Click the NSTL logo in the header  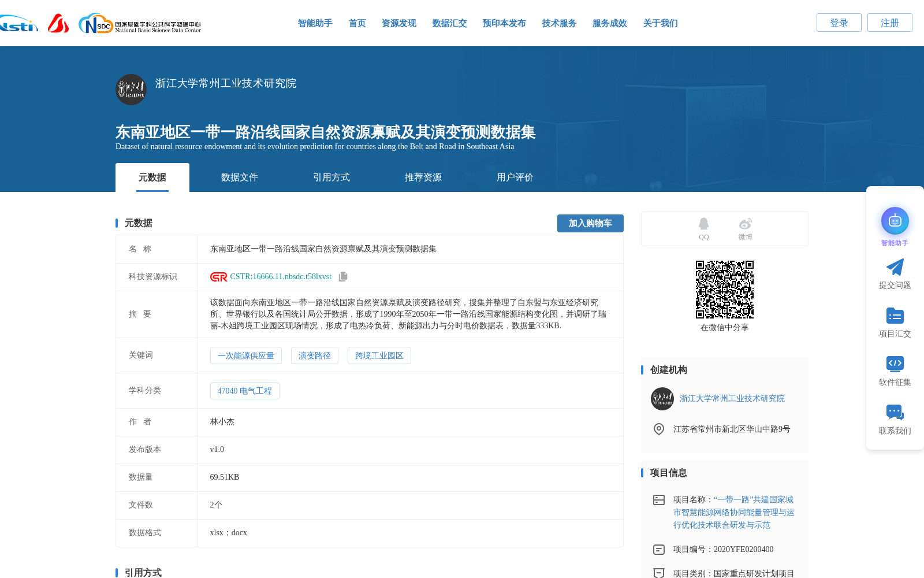click(18, 24)
